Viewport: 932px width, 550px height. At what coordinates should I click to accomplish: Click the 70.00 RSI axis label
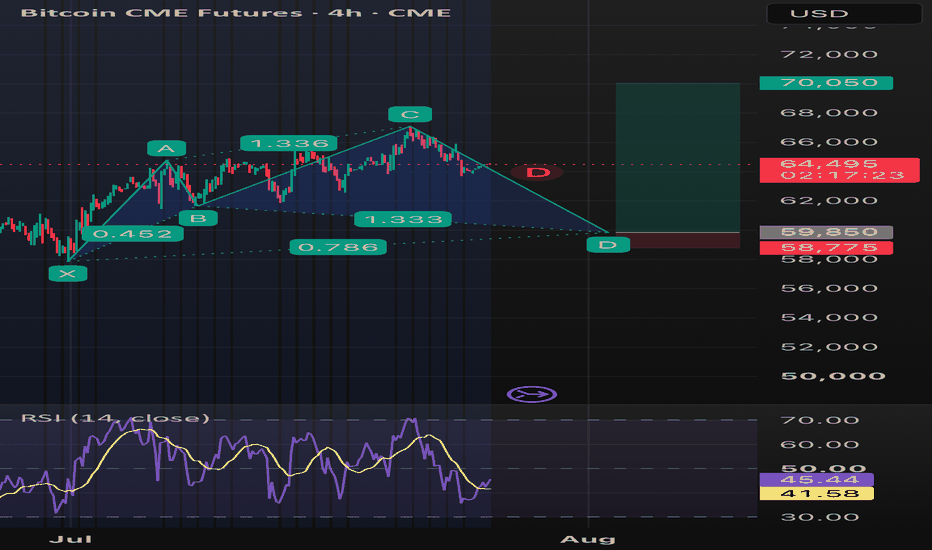[x=820, y=420]
